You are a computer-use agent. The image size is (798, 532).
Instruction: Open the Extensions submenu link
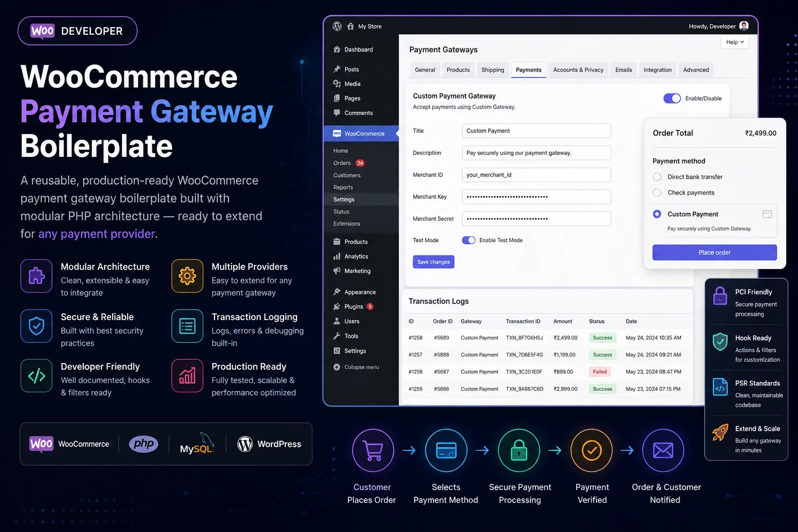point(347,224)
